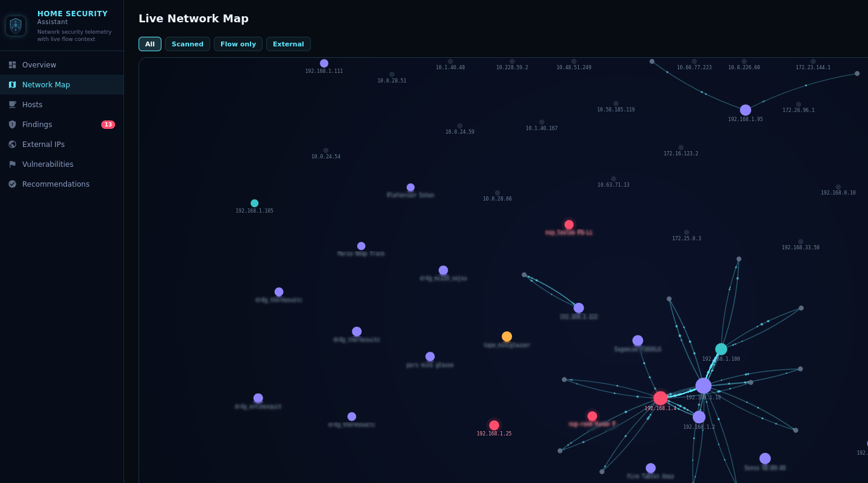Click the External IPs globe icon

coord(12,145)
